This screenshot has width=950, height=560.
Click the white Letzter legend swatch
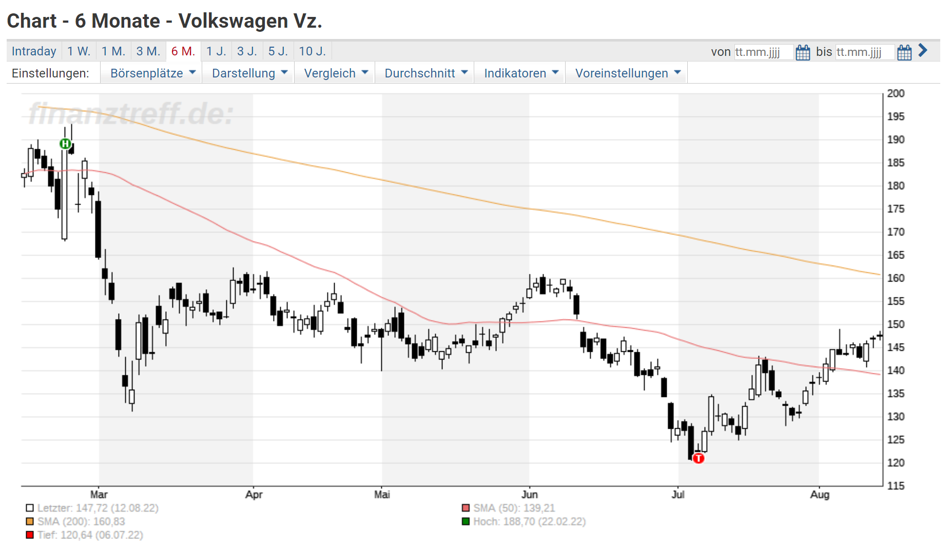30,508
